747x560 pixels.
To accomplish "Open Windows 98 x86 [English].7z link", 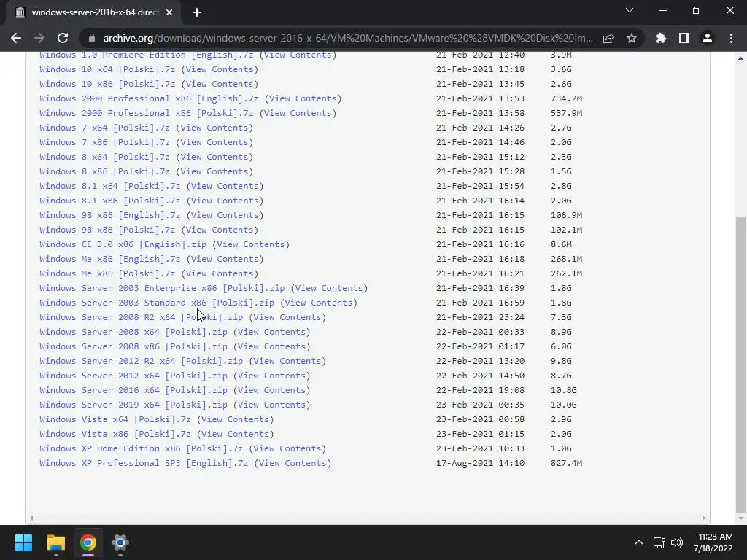I will pos(110,215).
